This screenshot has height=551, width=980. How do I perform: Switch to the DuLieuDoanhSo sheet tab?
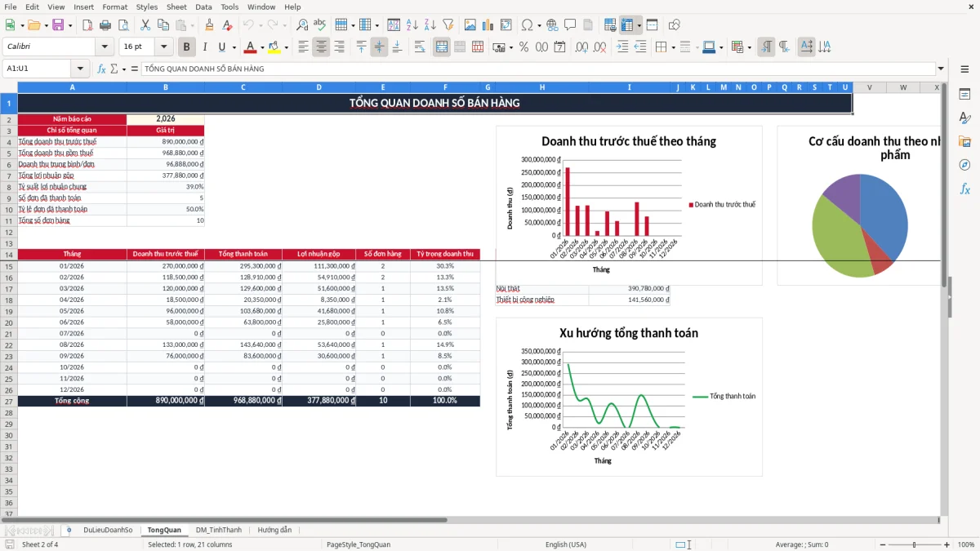coord(108,530)
